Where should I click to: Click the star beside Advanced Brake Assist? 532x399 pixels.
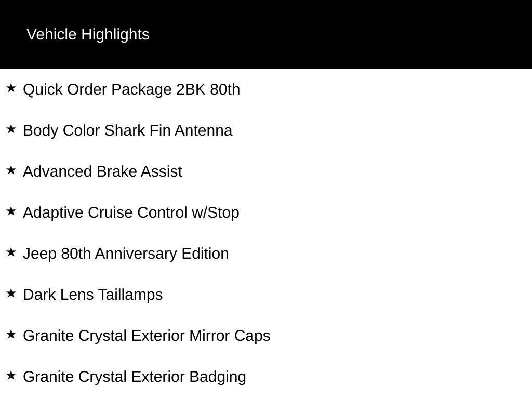click(11, 170)
